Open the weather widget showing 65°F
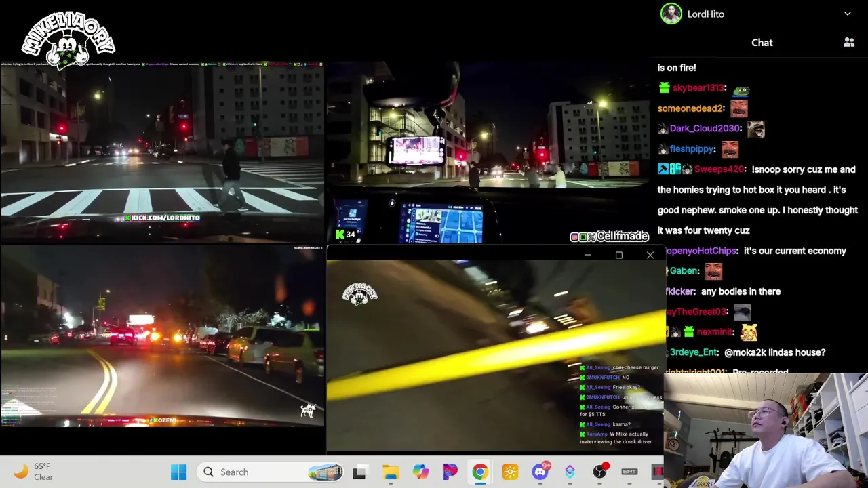 34,472
